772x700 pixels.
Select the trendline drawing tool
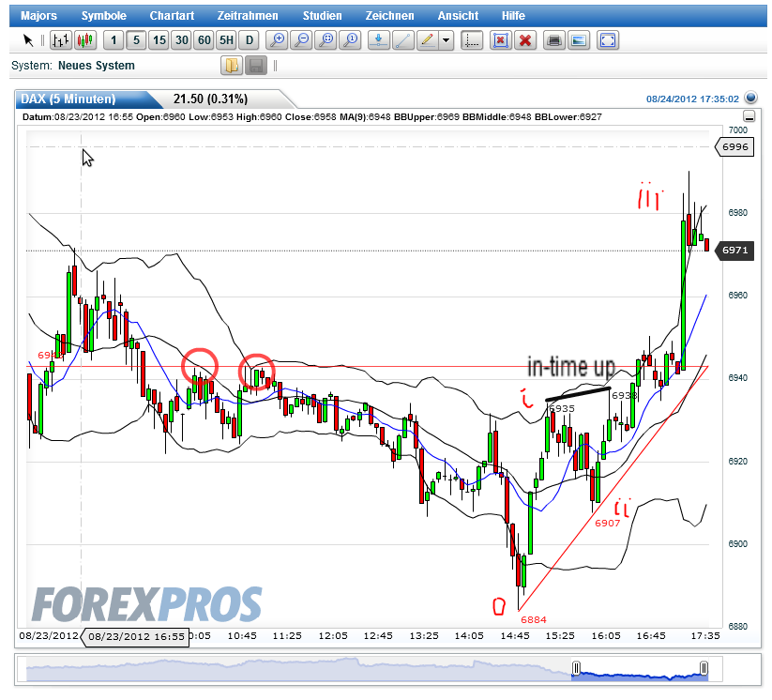[403, 40]
